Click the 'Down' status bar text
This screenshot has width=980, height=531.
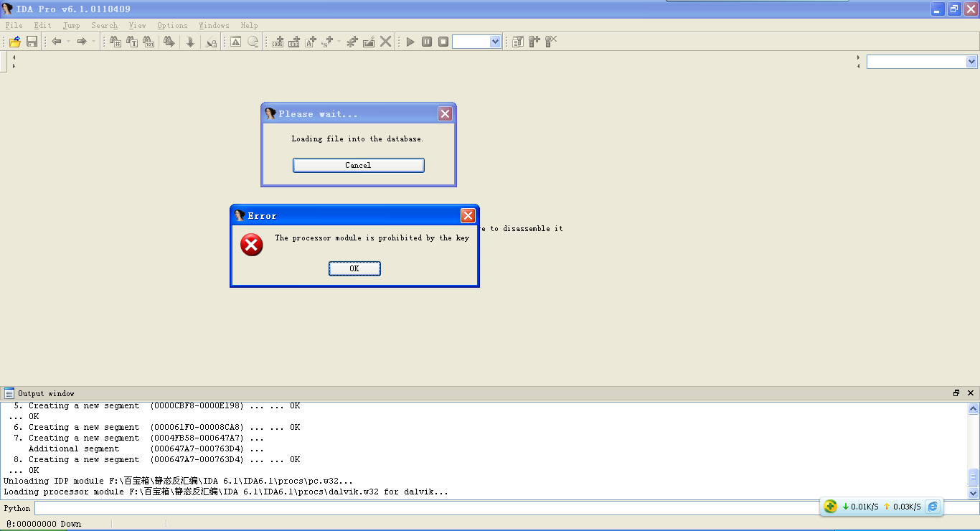tap(70, 524)
